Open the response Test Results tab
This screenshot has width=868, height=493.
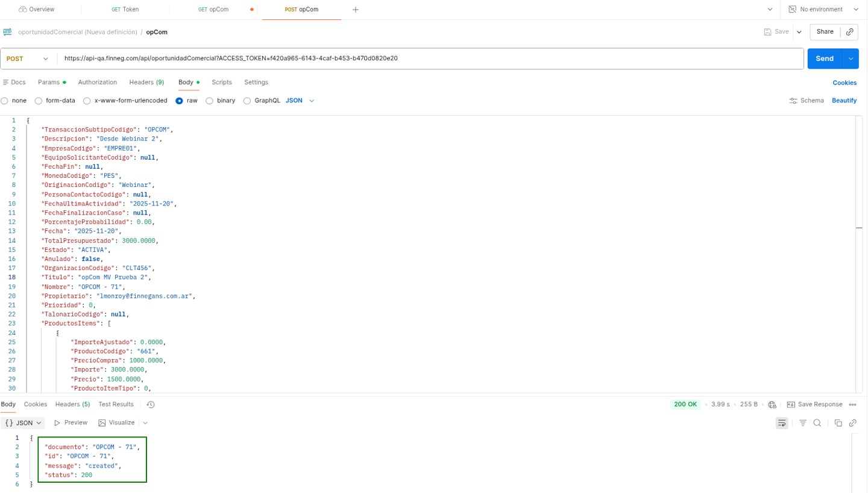click(116, 404)
